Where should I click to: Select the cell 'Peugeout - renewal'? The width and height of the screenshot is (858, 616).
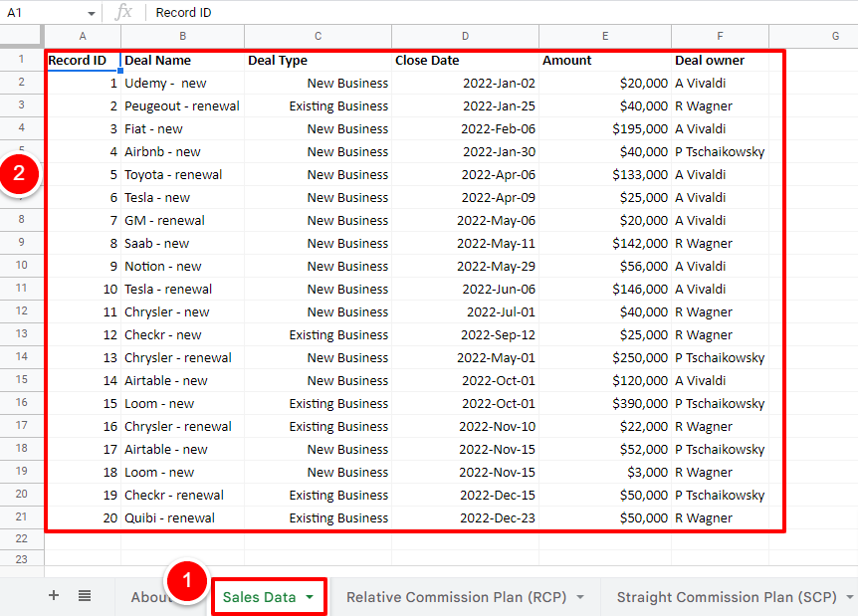click(183, 106)
